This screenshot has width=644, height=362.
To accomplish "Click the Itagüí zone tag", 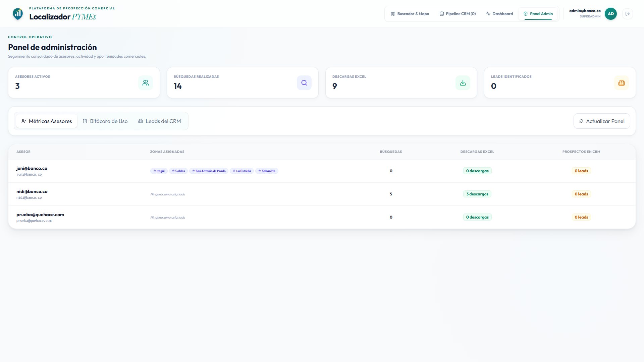I will [159, 171].
